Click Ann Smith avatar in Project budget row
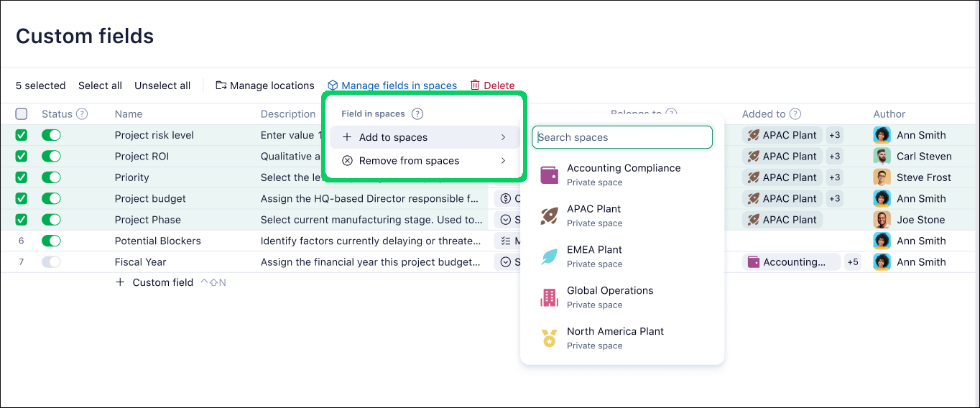Screen dimensions: 980x408 [x=882, y=198]
